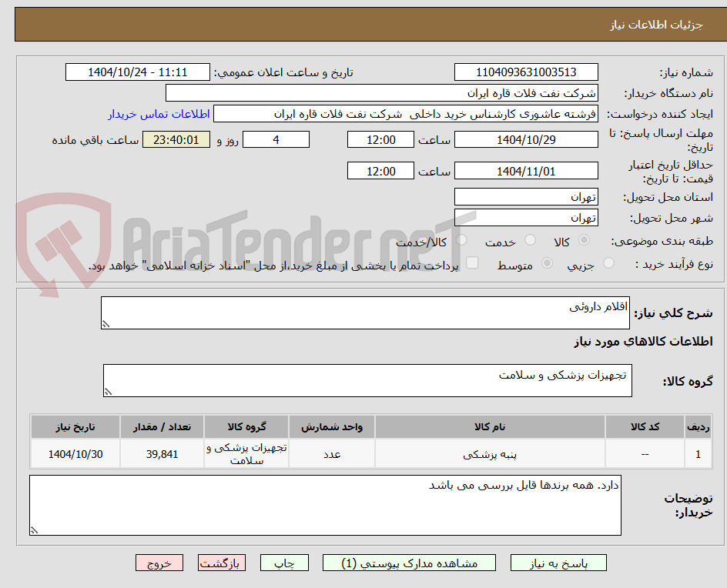
Task: Click the استان محل تحویل field تهران
Action: click(526, 197)
